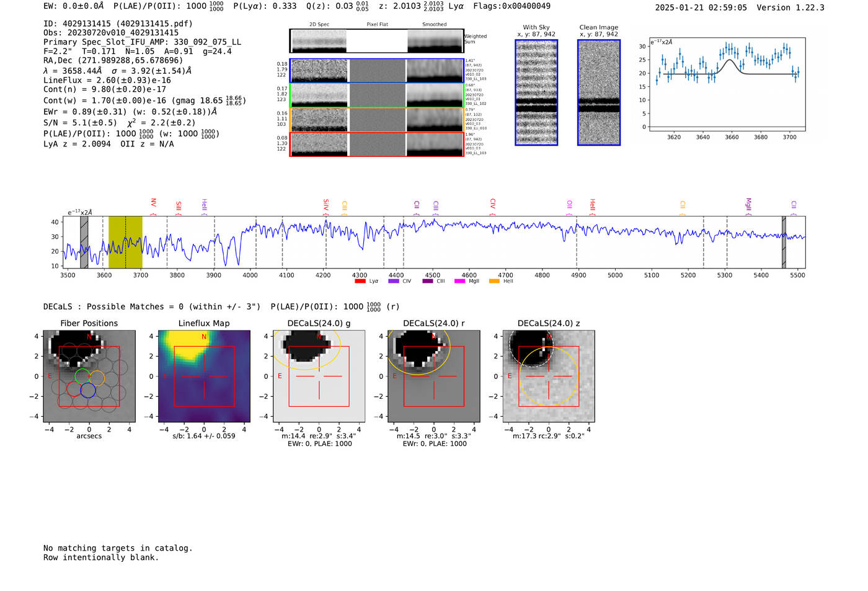Click the purple CIV legend swatch
This screenshot has width=868, height=591.
pos(393,281)
